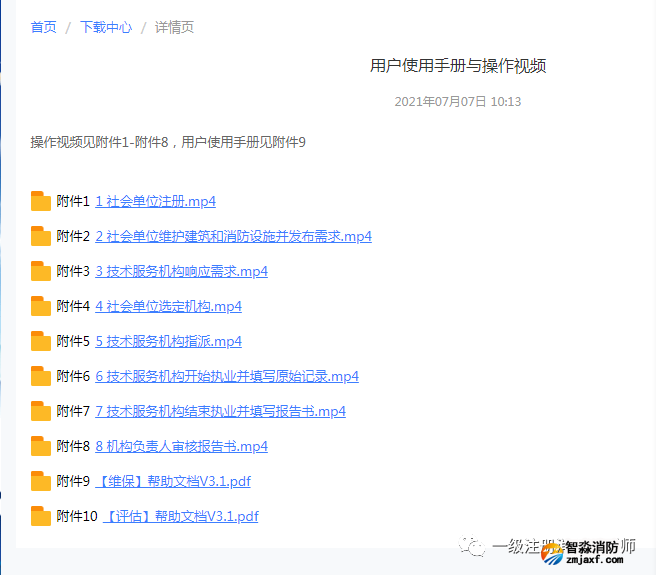
Task: Click the folder icon beside 附件9
Action: pos(41,481)
